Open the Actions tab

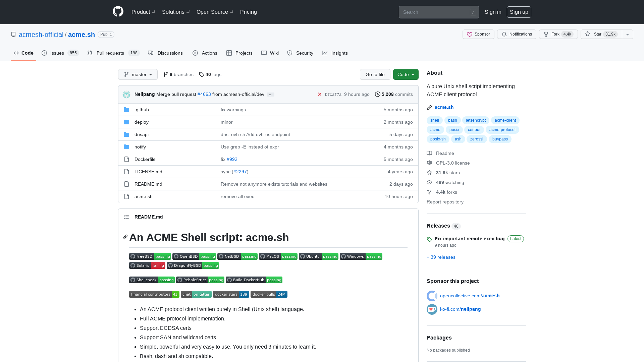tap(205, 53)
